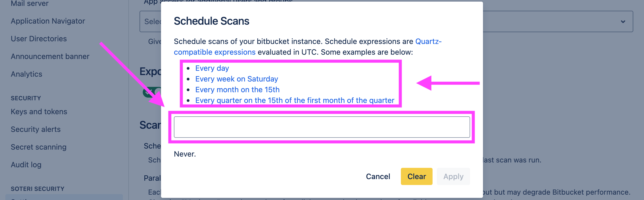Select the Every month on the 15th example
This screenshot has width=644, height=200.
(x=237, y=90)
